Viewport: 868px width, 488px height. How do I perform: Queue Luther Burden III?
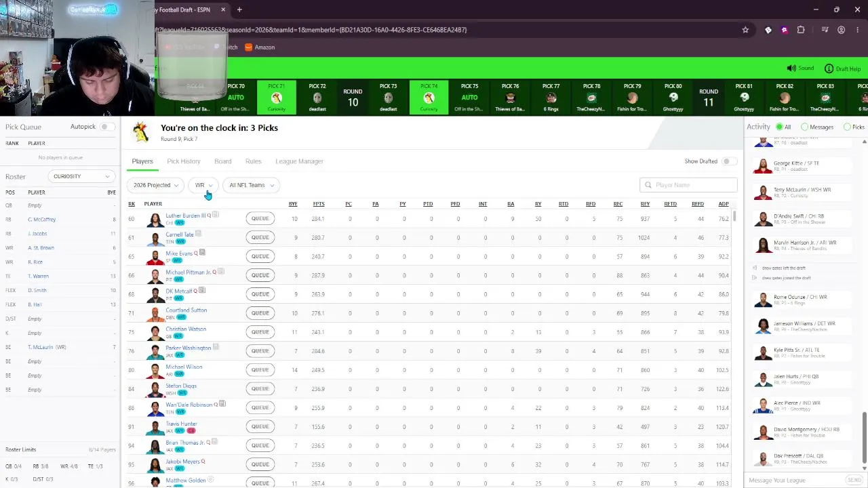point(260,218)
